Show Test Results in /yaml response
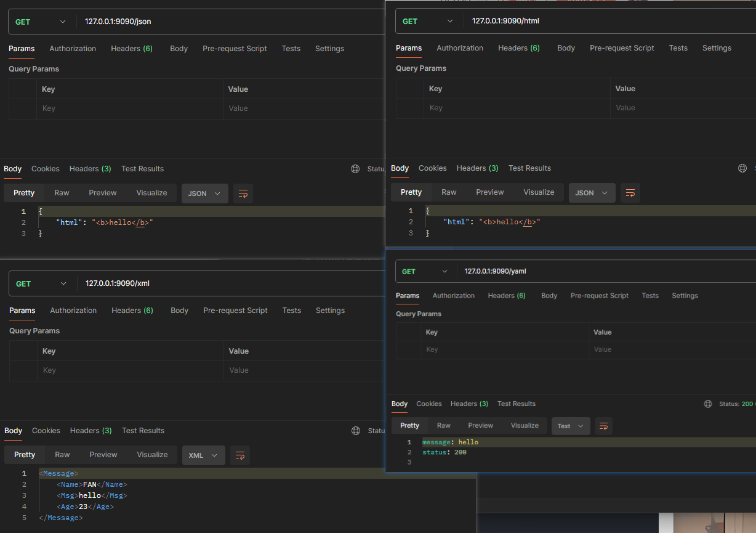Image resolution: width=756 pixels, height=533 pixels. [517, 404]
